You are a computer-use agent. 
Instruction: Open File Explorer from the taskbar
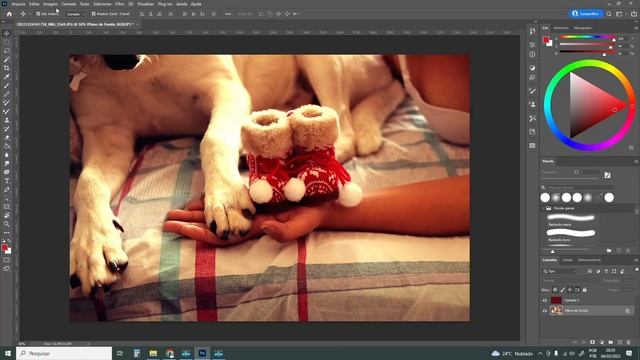153,353
